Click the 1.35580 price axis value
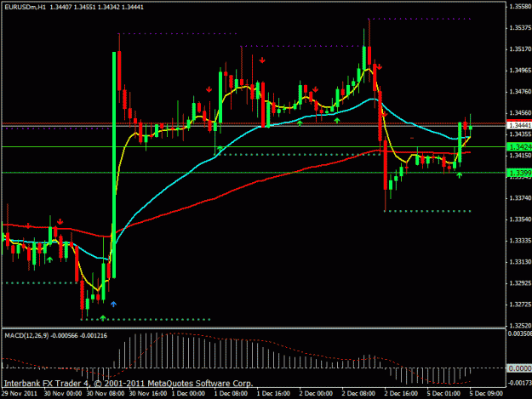The height and width of the screenshot is (399, 532). coord(520,6)
